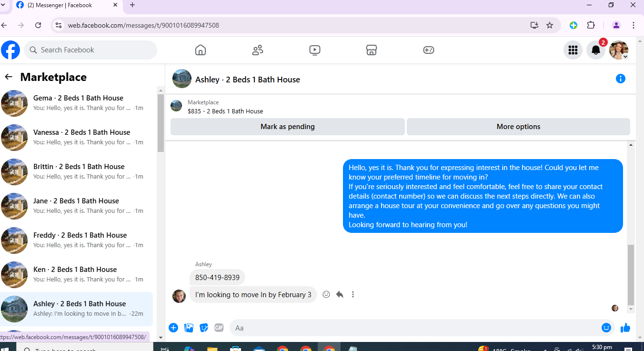The height and width of the screenshot is (351, 644).
Task: Open Vanessa's 2 Beds 1 Bath House chat
Action: (77, 138)
